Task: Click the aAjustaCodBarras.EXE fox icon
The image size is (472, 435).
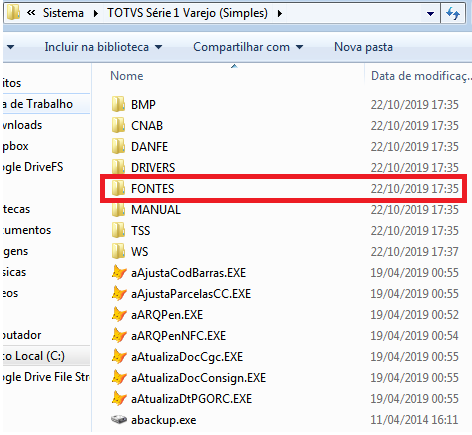Action: [x=119, y=272]
